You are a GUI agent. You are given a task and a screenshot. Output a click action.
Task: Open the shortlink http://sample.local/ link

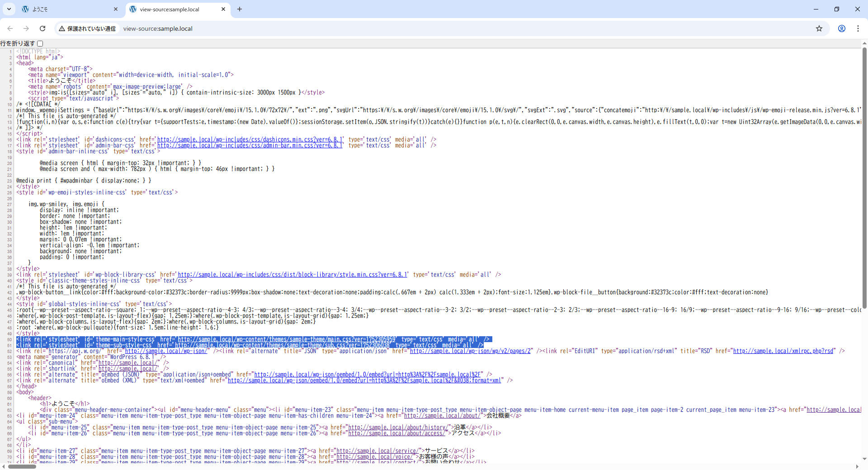pos(128,369)
